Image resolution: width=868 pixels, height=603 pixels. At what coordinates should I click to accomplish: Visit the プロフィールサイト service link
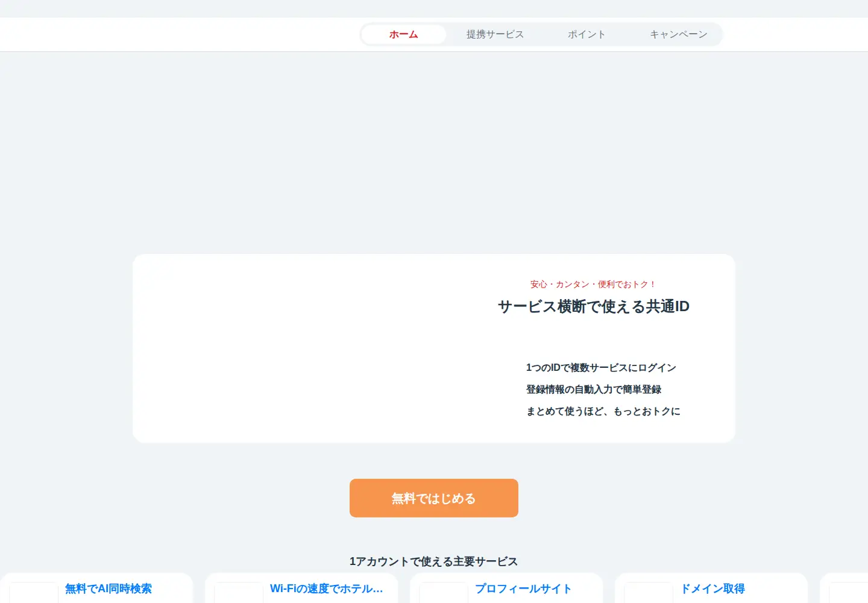[523, 589]
